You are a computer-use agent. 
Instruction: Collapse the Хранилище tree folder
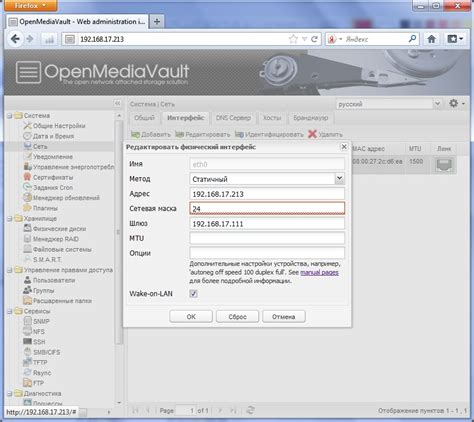(x=10, y=219)
